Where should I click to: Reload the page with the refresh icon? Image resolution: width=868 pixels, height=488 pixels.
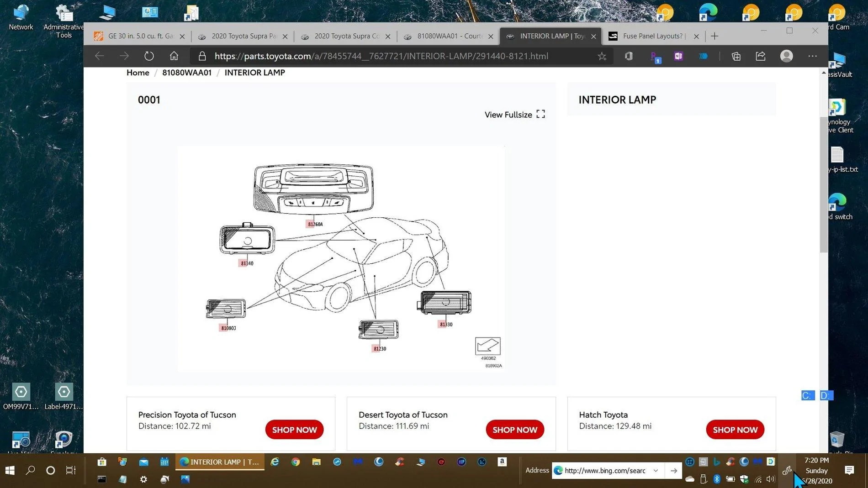pos(149,56)
